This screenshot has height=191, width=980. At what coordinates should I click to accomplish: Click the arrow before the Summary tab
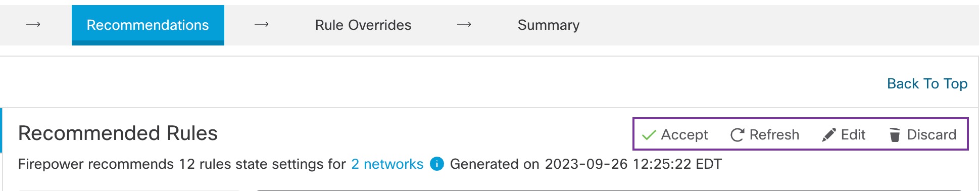pos(464,24)
